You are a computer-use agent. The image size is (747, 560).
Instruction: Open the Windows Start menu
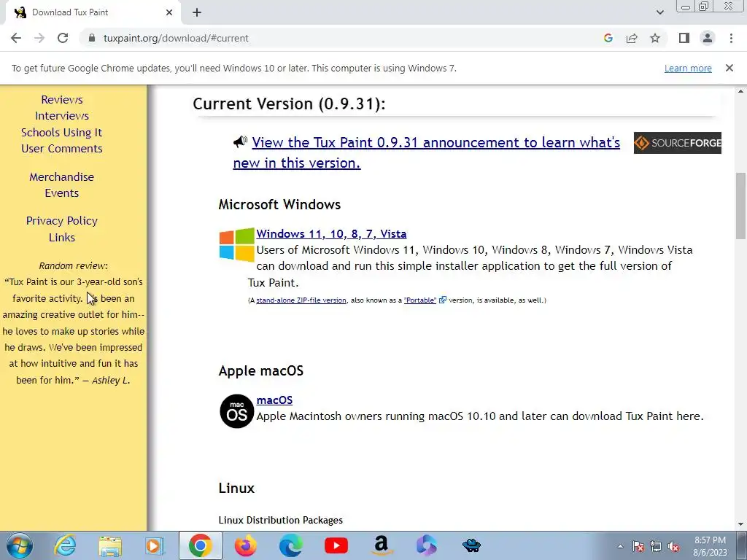click(19, 545)
